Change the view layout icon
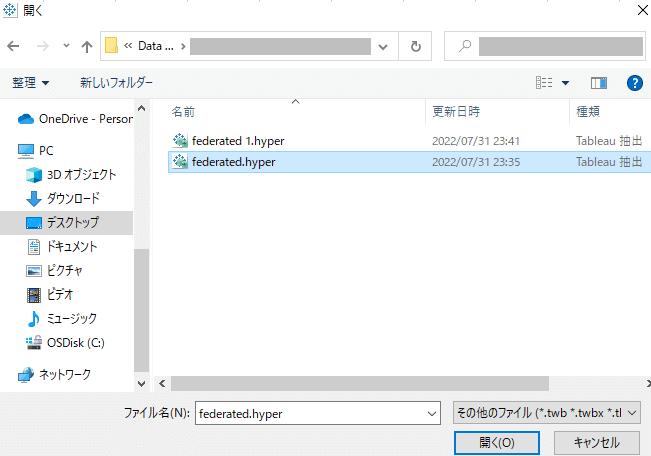Viewport: 651px width, 456px height. click(544, 83)
